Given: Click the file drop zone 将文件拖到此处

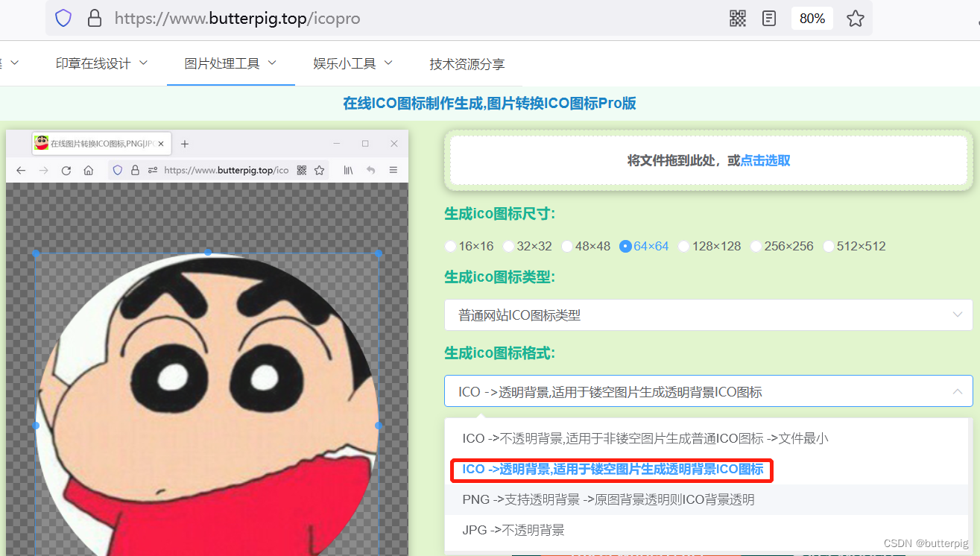Looking at the screenshot, I should [709, 160].
